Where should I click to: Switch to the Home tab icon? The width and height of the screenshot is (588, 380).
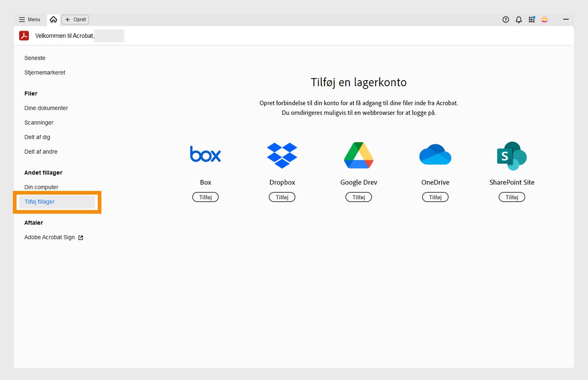(x=53, y=19)
